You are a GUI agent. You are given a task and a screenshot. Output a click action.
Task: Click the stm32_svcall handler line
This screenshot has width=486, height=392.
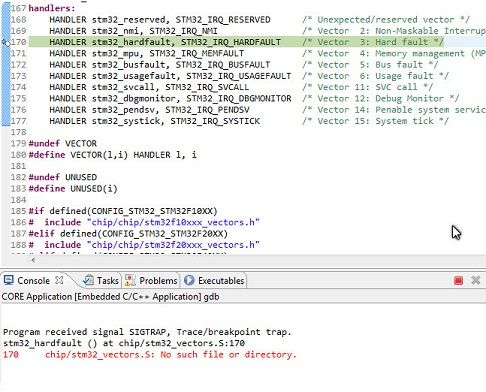point(149,87)
